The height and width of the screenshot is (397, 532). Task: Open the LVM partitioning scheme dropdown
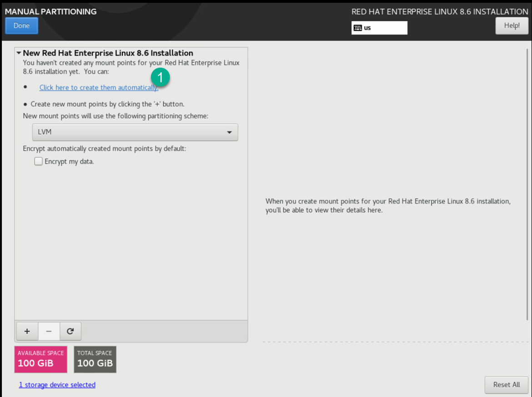click(x=135, y=132)
